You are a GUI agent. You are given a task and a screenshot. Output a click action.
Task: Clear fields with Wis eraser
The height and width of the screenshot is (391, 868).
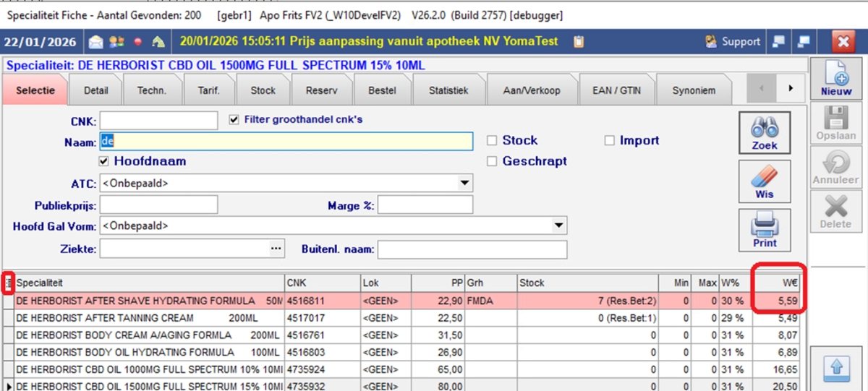pyautogui.click(x=765, y=181)
